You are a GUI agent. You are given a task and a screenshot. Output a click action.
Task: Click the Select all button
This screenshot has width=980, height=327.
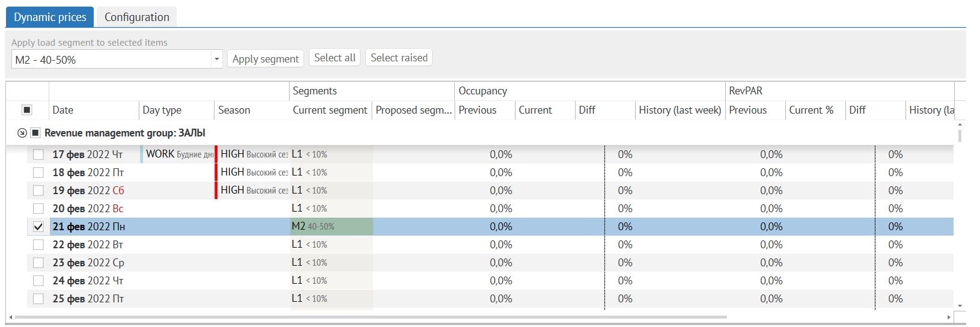click(335, 58)
